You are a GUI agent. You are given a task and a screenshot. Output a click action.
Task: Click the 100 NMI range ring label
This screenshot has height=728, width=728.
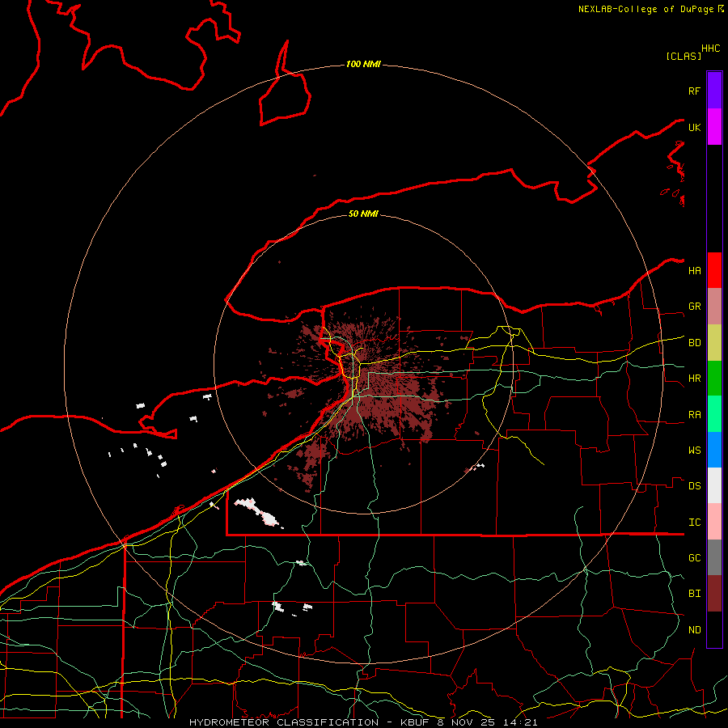(x=363, y=64)
